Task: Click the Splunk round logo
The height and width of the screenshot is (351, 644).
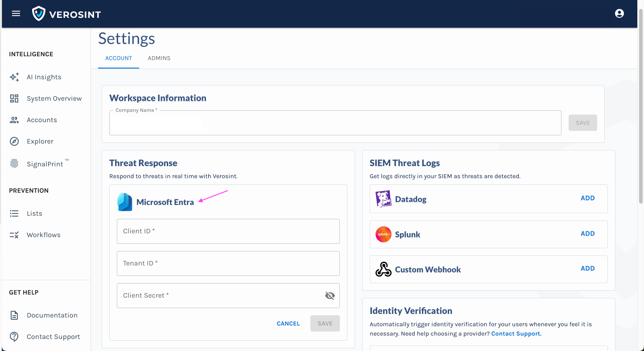Action: point(384,234)
